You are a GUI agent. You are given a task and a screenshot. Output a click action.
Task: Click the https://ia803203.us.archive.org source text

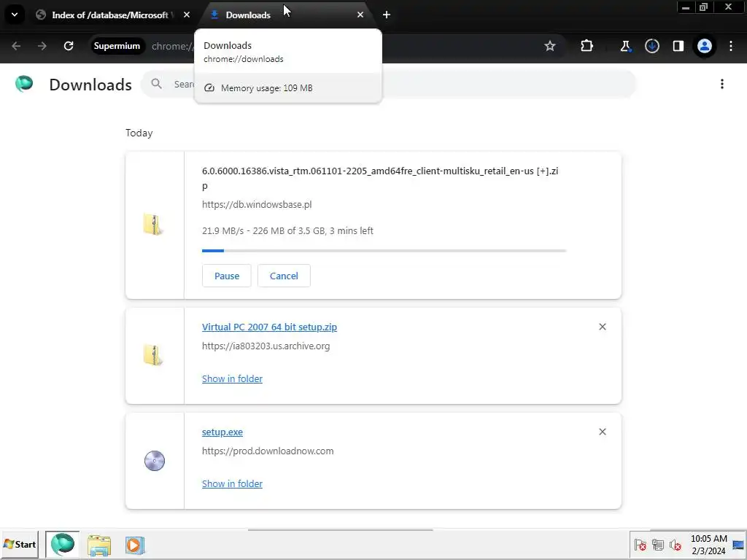266,346
